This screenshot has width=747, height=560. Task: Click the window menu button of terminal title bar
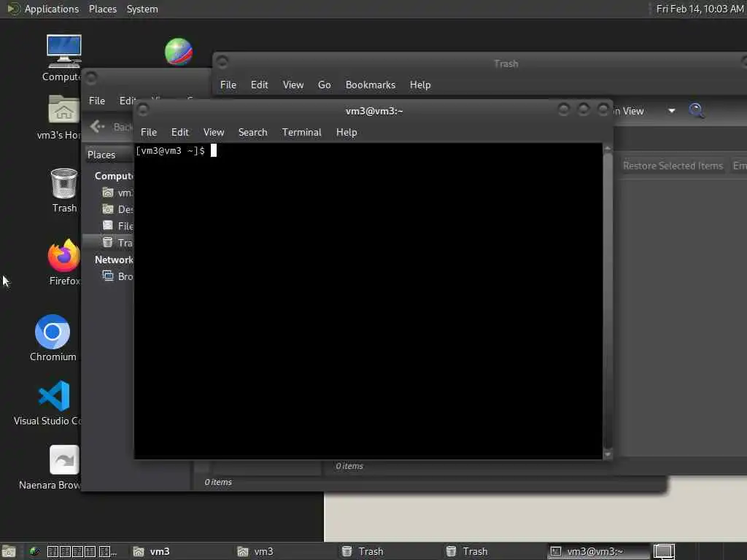142,110
